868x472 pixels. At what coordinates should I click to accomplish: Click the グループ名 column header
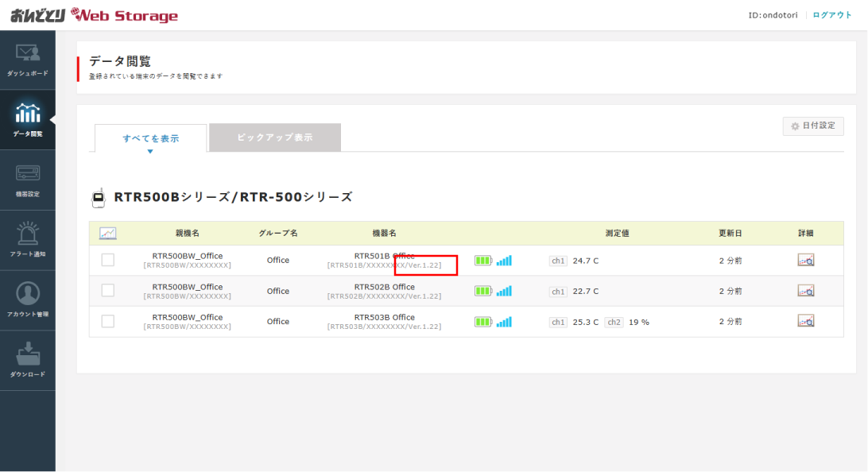coord(278,234)
